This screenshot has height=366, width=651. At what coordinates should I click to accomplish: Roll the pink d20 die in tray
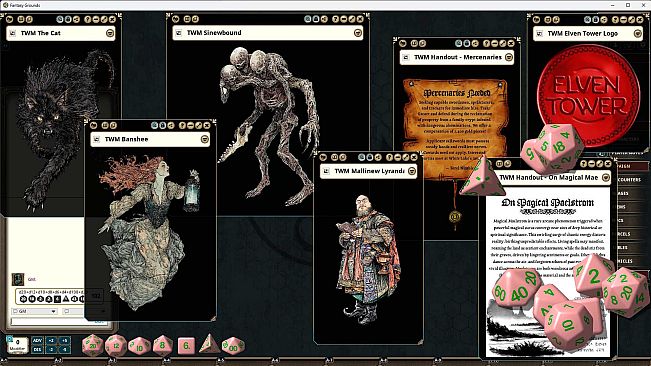tap(93, 345)
